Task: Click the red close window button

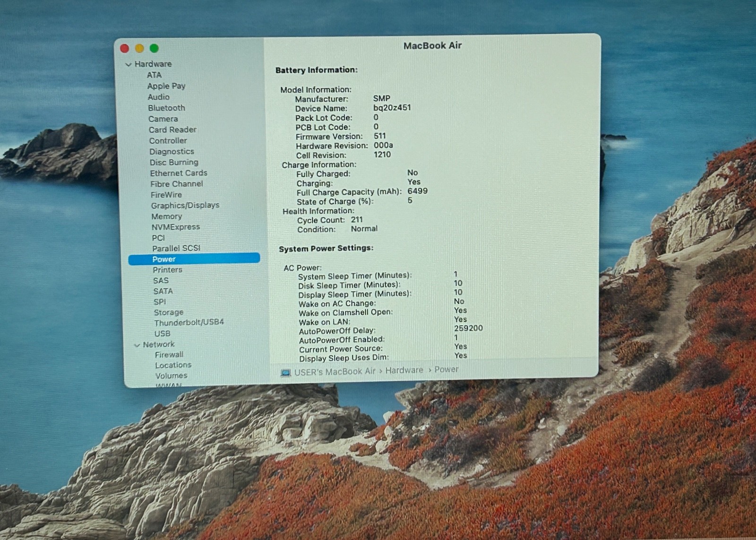Action: pos(125,48)
